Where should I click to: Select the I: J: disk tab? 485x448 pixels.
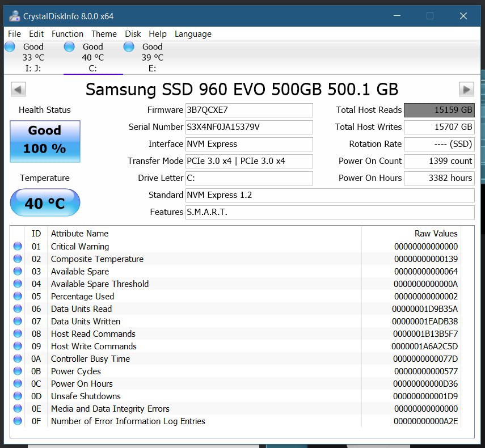click(33, 57)
